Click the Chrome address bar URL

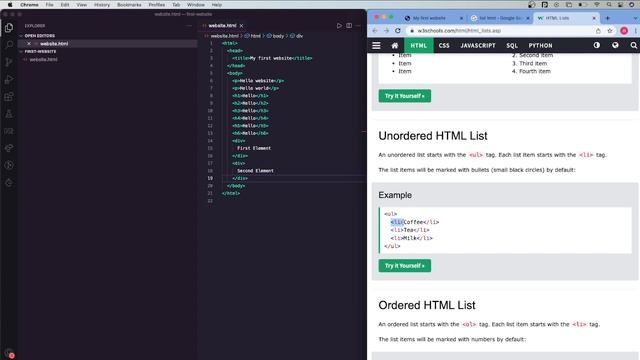(x=459, y=31)
